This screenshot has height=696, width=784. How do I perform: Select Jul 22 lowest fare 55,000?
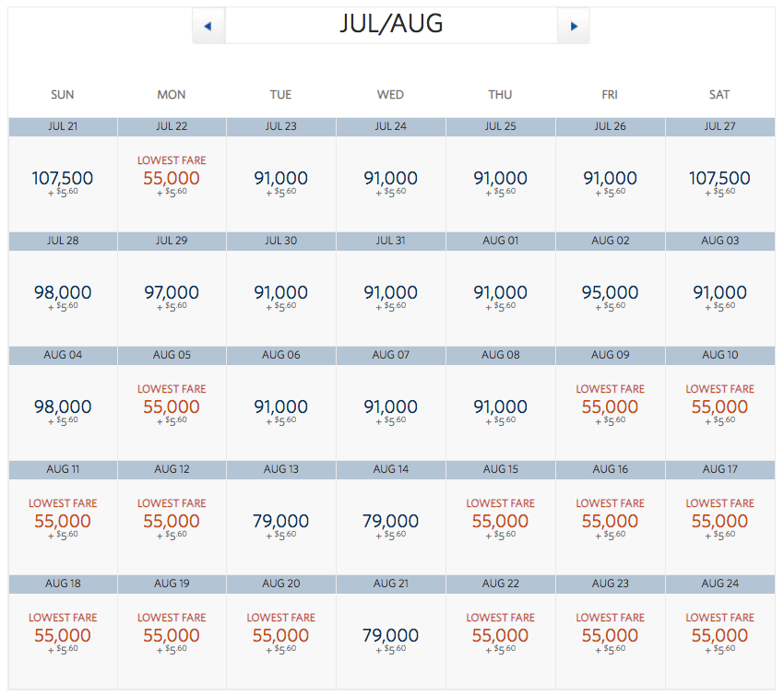172,178
